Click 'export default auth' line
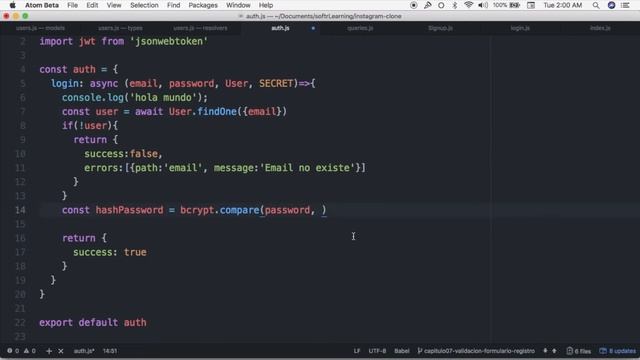 [x=93, y=322]
